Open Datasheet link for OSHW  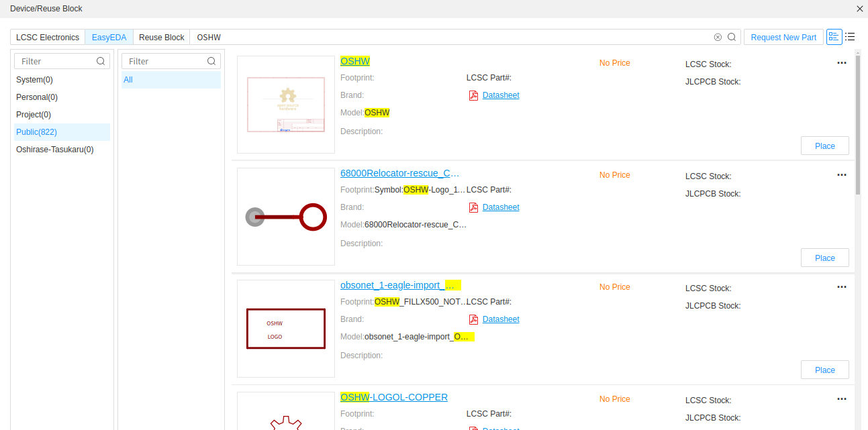(x=501, y=95)
